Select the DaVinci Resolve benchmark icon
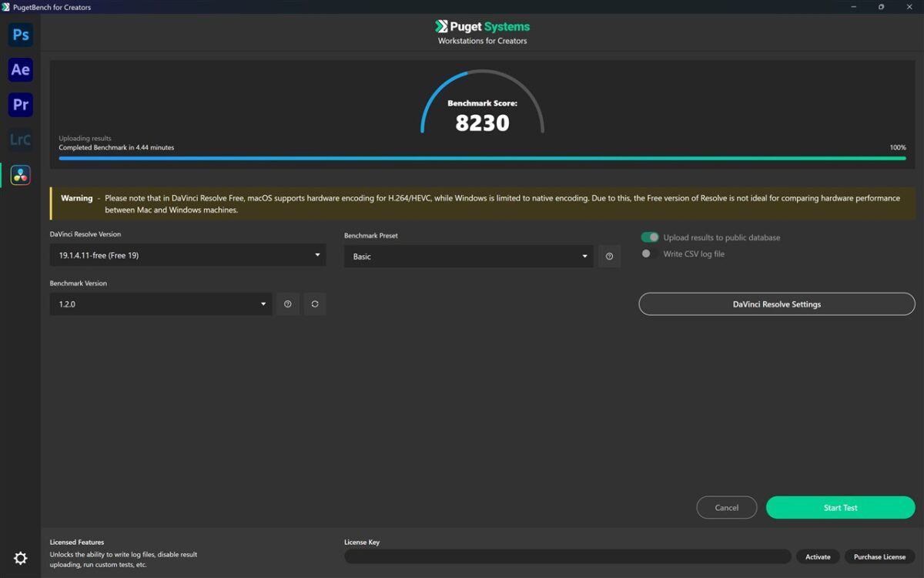The image size is (924, 578). [21, 175]
